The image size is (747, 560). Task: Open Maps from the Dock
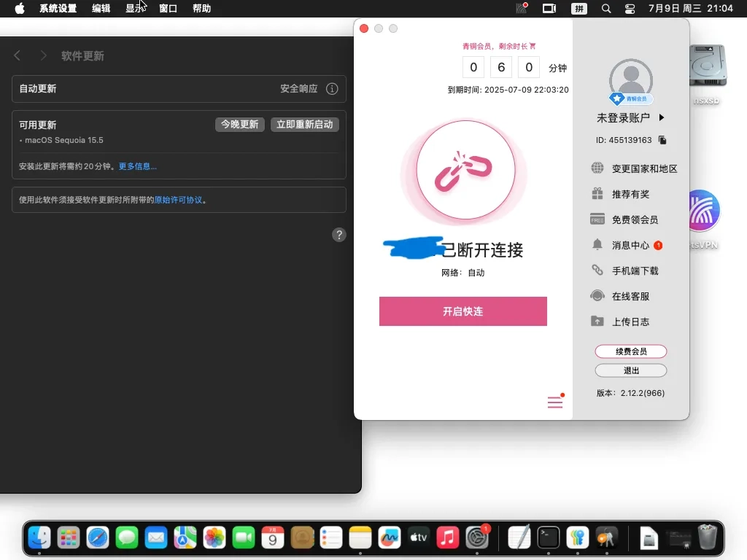185,538
